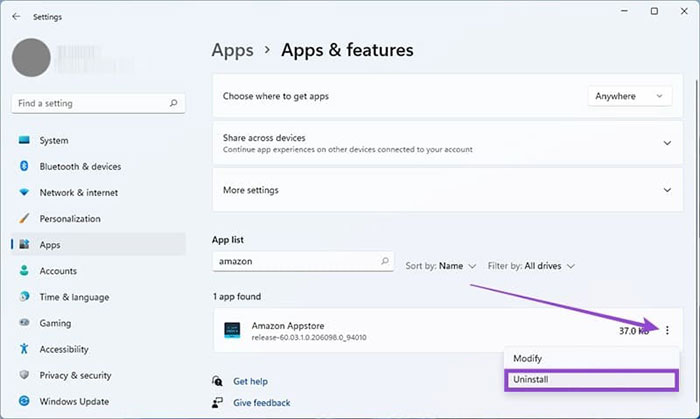Open Personalization settings page

70,219
